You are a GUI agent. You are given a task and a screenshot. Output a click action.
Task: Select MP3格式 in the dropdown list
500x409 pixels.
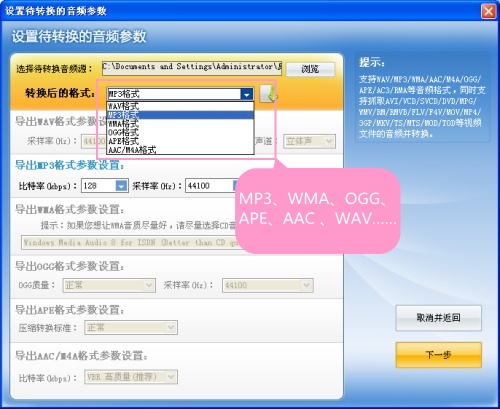[x=180, y=115]
